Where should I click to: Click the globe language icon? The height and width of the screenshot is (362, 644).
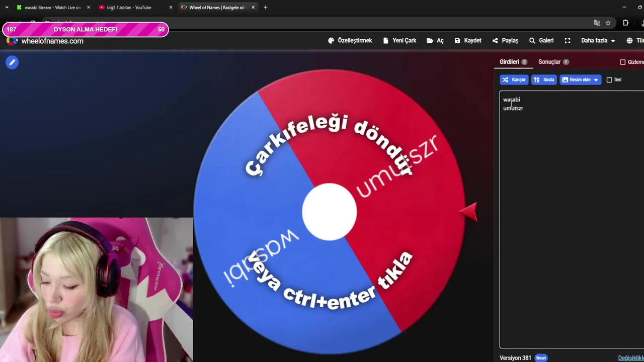click(x=629, y=40)
